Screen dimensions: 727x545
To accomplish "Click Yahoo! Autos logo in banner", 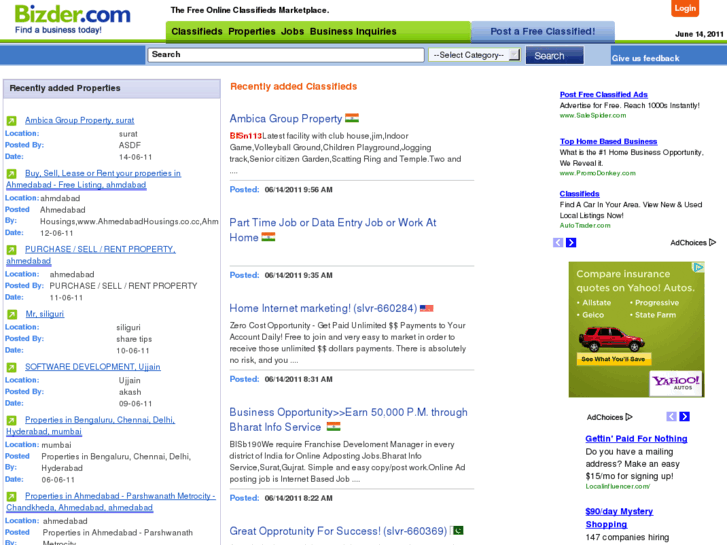I will 676,383.
